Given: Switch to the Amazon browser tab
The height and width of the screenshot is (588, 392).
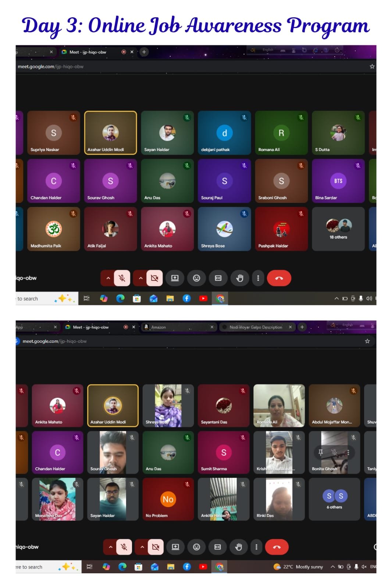Looking at the screenshot, I should pos(177,327).
